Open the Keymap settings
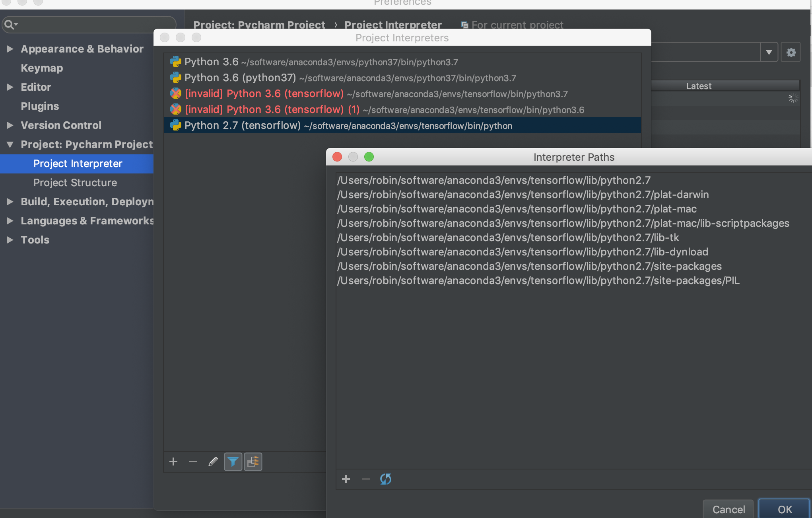The image size is (812, 518). point(42,68)
